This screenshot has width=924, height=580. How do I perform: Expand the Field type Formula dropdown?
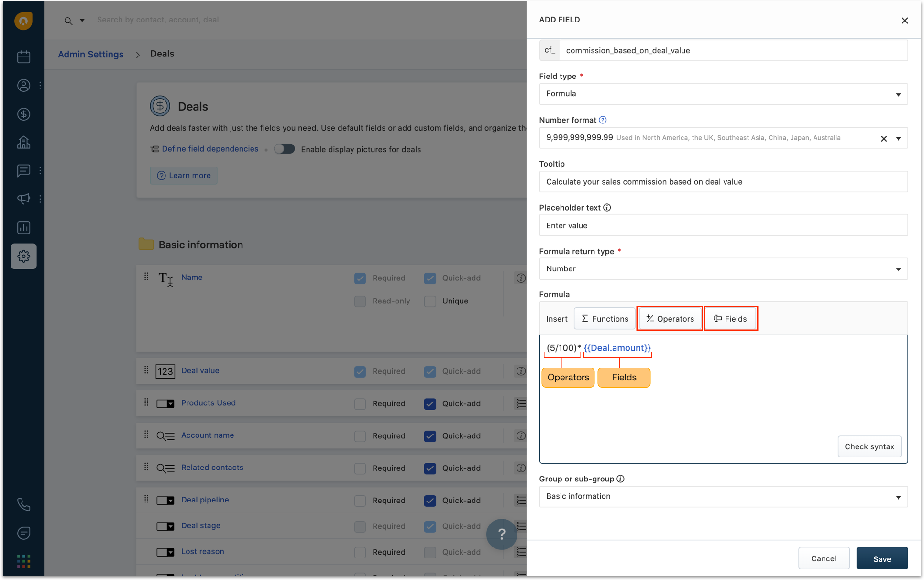tap(723, 94)
